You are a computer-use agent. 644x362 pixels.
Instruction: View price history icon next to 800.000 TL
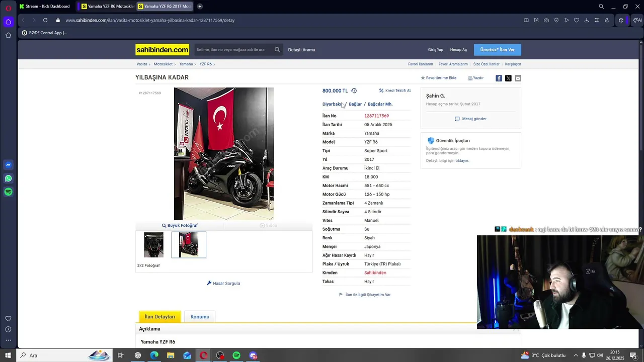click(x=354, y=90)
